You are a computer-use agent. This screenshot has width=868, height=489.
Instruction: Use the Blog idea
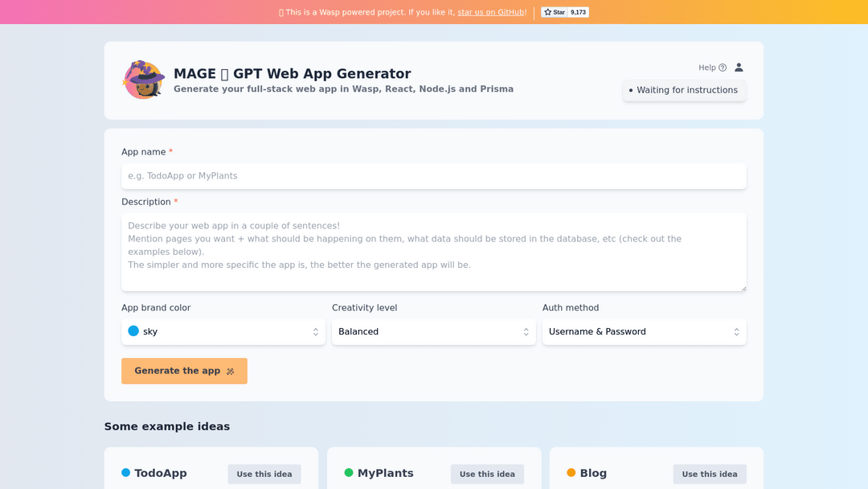tap(710, 474)
